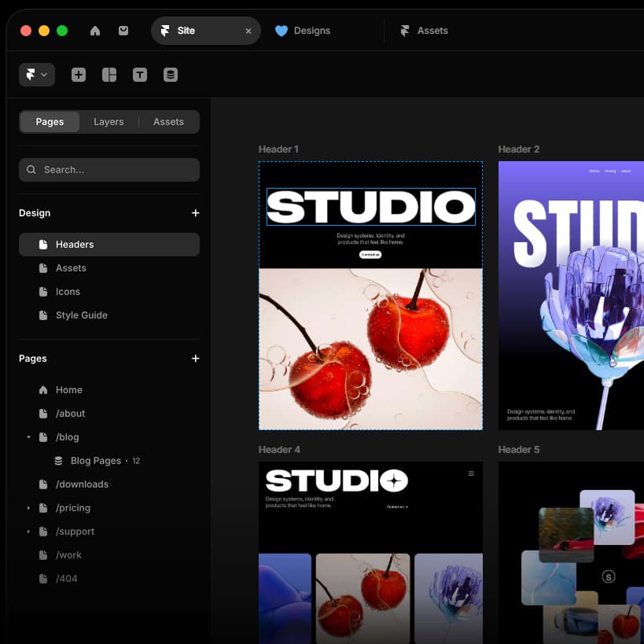The width and height of the screenshot is (644, 644).
Task: Expand the /pricing page tree
Action: point(28,507)
